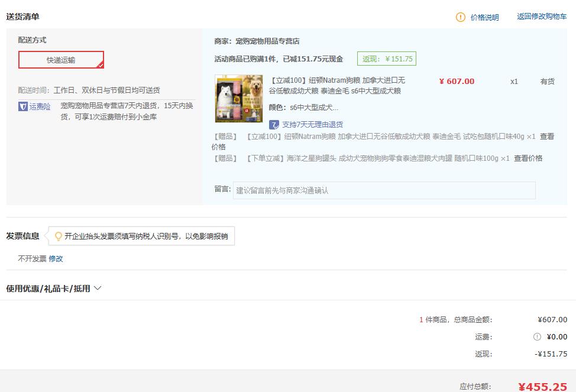
Task: Click the 颜色: s6中大型成犬 attribute text
Action: tap(303, 107)
